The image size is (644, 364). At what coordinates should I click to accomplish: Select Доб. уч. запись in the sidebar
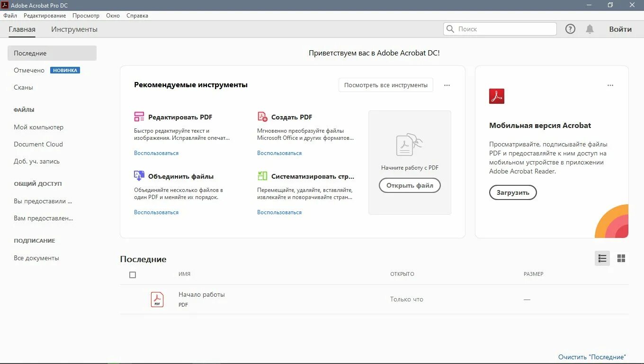(36, 161)
